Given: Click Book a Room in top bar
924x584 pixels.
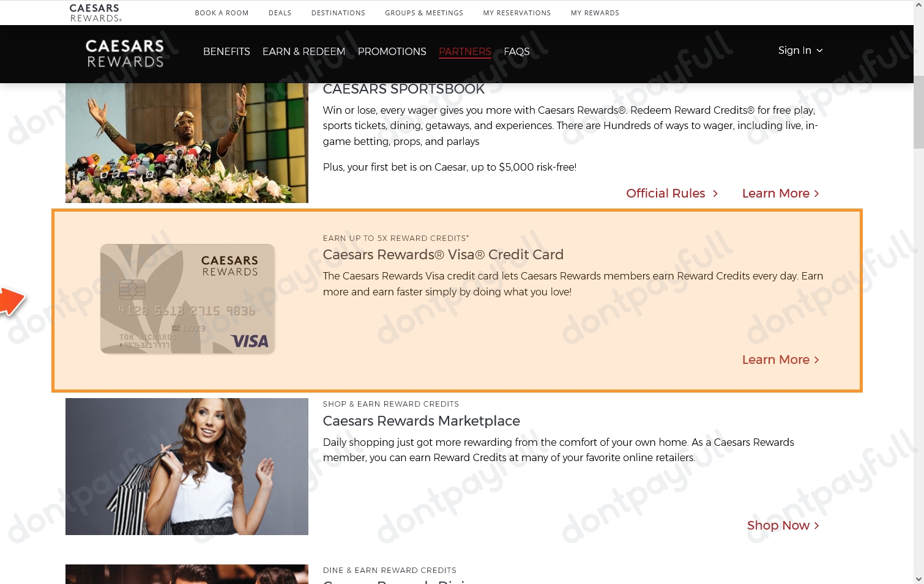Looking at the screenshot, I should (222, 13).
